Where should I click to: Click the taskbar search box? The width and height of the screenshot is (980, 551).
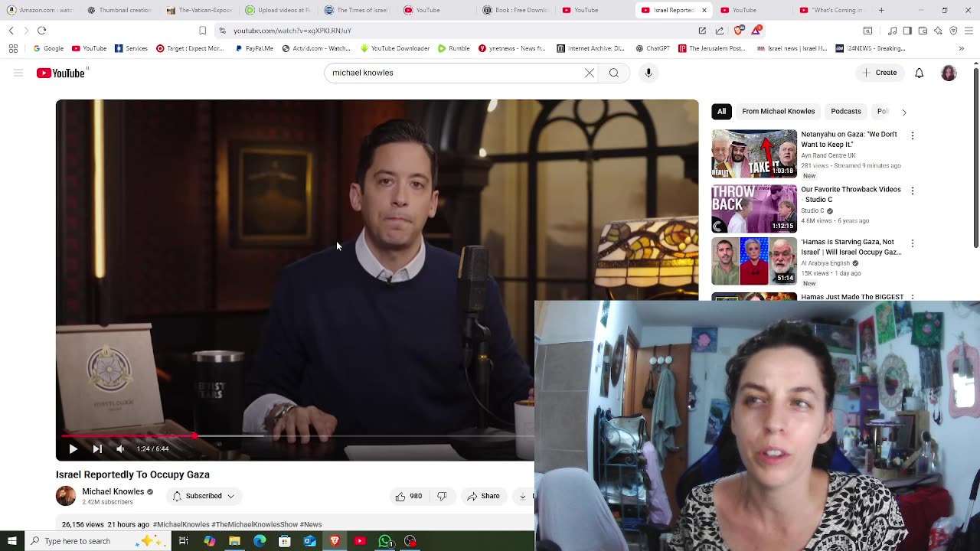click(96, 541)
